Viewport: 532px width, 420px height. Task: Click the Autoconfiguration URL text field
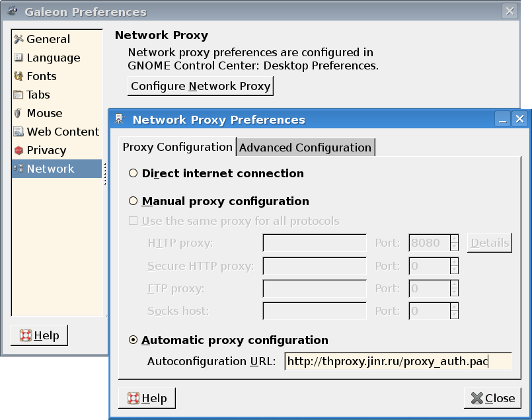[x=398, y=361]
